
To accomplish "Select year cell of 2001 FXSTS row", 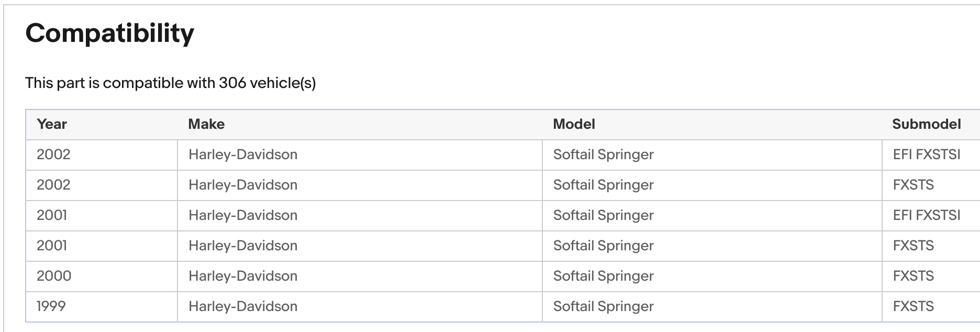I will point(52,246).
